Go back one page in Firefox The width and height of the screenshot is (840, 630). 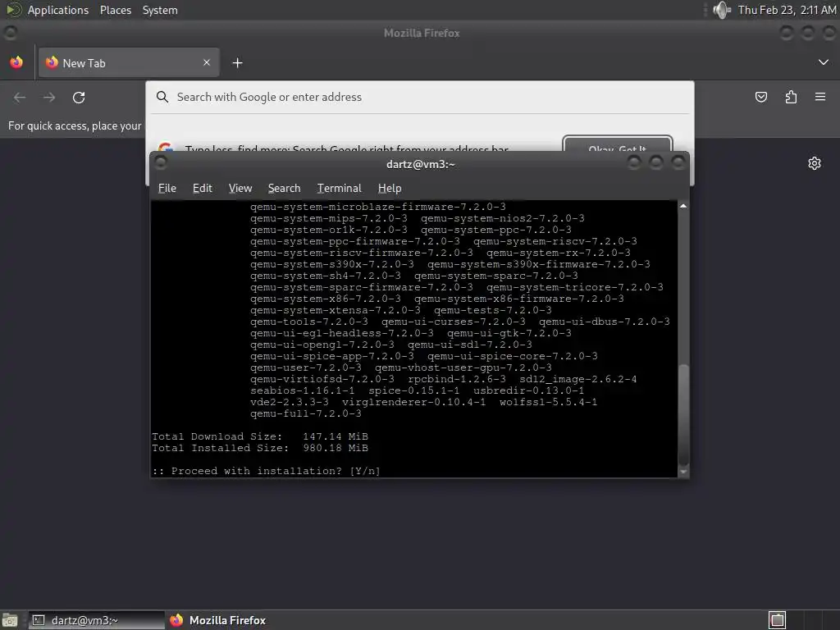click(20, 98)
